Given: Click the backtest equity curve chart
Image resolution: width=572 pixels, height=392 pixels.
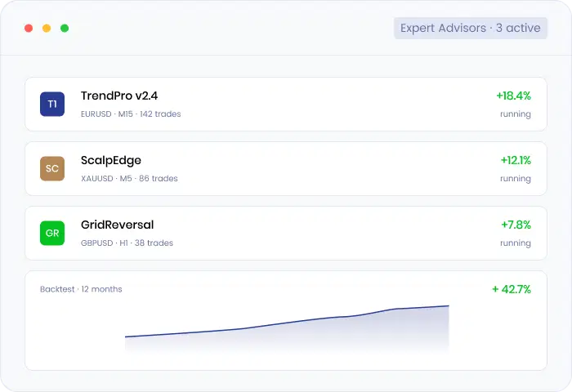Looking at the screenshot, I should pos(287,328).
